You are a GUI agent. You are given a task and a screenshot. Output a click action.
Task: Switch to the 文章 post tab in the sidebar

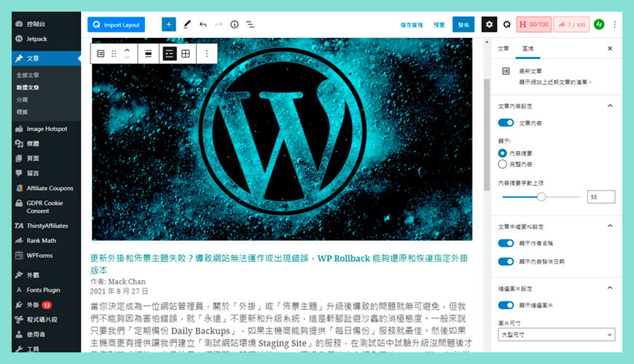coord(503,49)
